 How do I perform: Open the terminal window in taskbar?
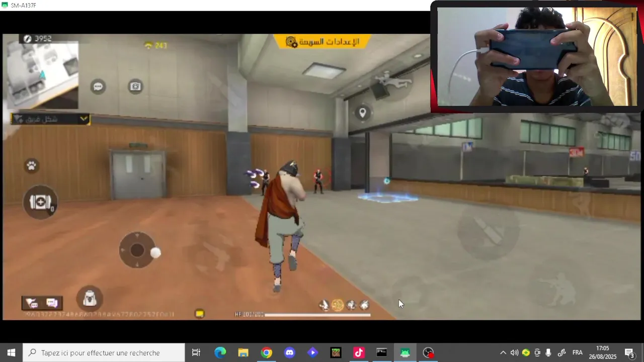(x=382, y=352)
